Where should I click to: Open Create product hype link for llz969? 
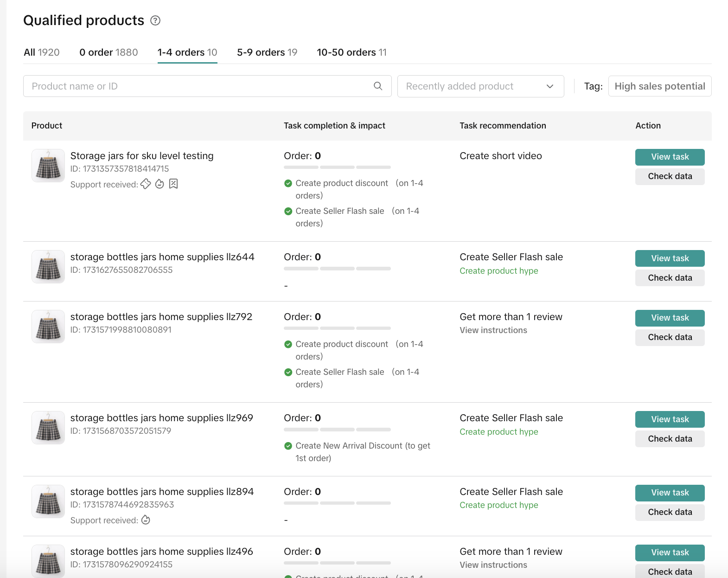498,432
